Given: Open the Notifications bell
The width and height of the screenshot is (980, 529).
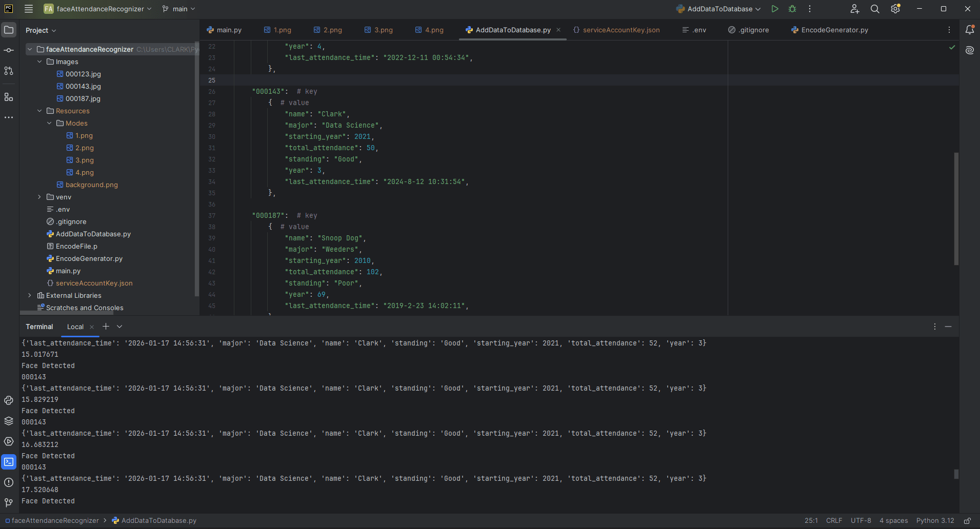Looking at the screenshot, I should pos(970,30).
